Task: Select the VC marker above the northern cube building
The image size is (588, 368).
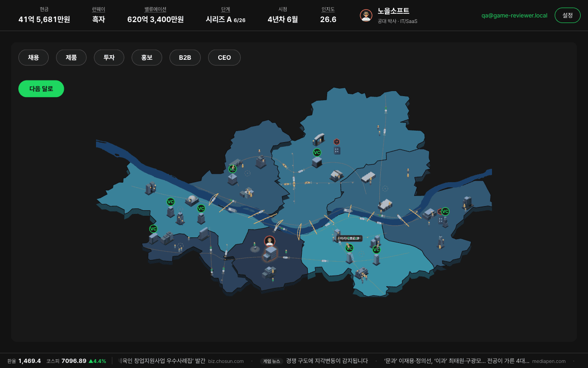Action: (317, 152)
